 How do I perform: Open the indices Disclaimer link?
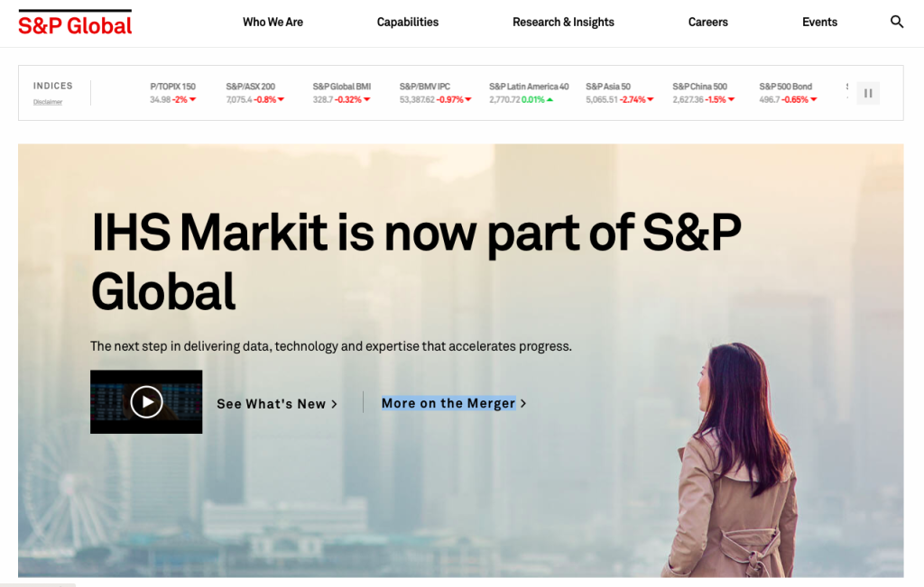(48, 102)
